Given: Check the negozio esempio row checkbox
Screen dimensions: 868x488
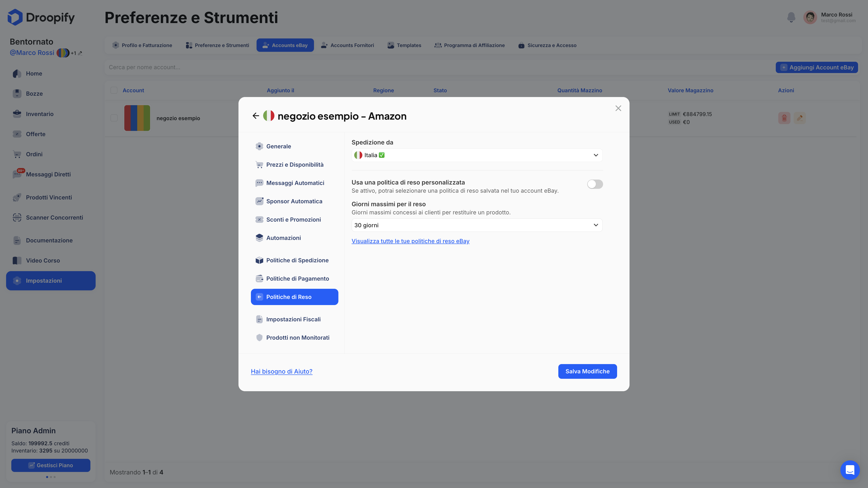Looking at the screenshot, I should click(114, 118).
